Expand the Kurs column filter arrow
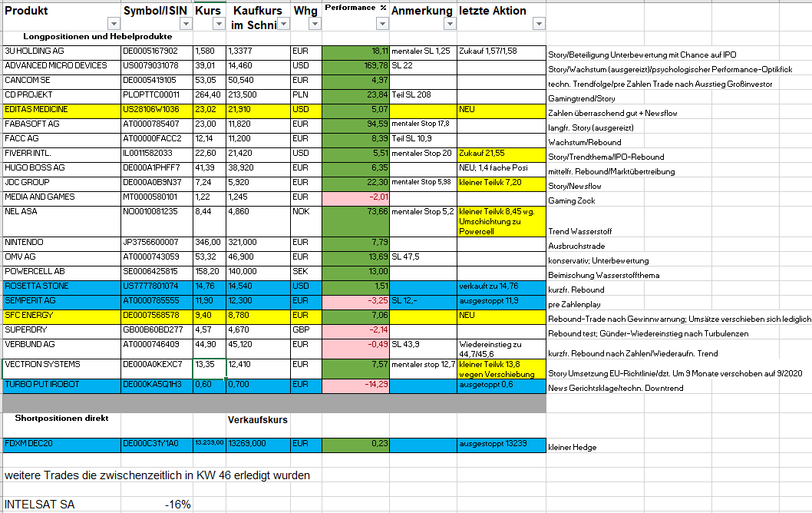Image resolution: width=812 pixels, height=513 pixels. 218,24
